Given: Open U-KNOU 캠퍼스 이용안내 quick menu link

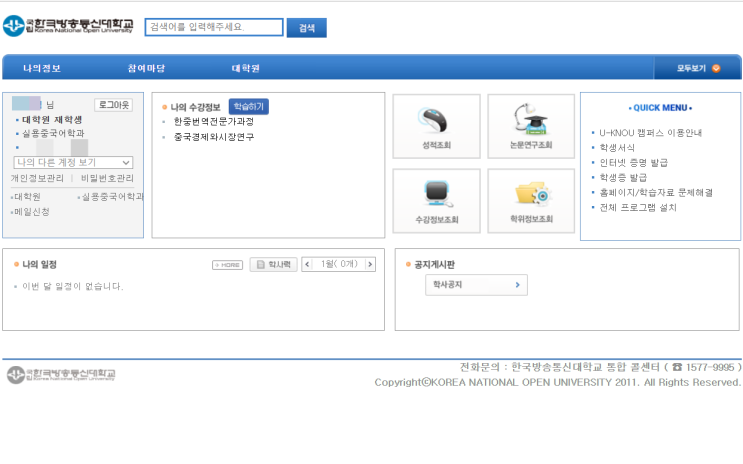Looking at the screenshot, I should click(650, 133).
